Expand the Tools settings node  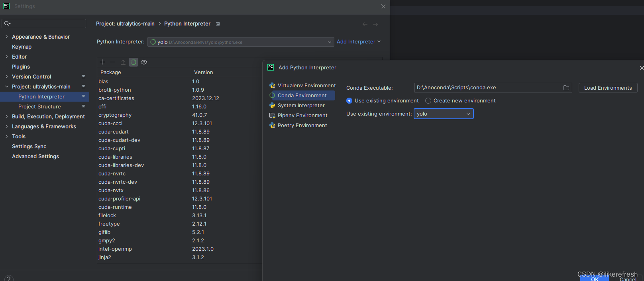(x=6, y=136)
